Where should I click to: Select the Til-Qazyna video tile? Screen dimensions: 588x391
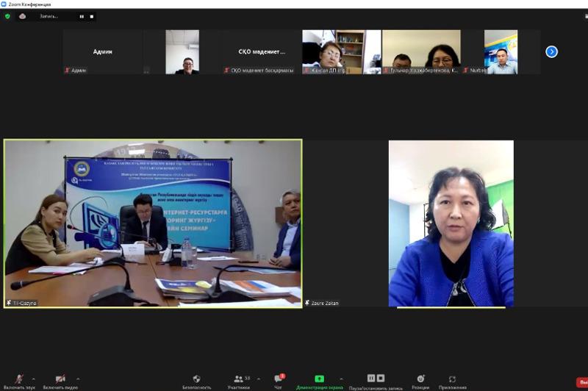click(x=153, y=224)
